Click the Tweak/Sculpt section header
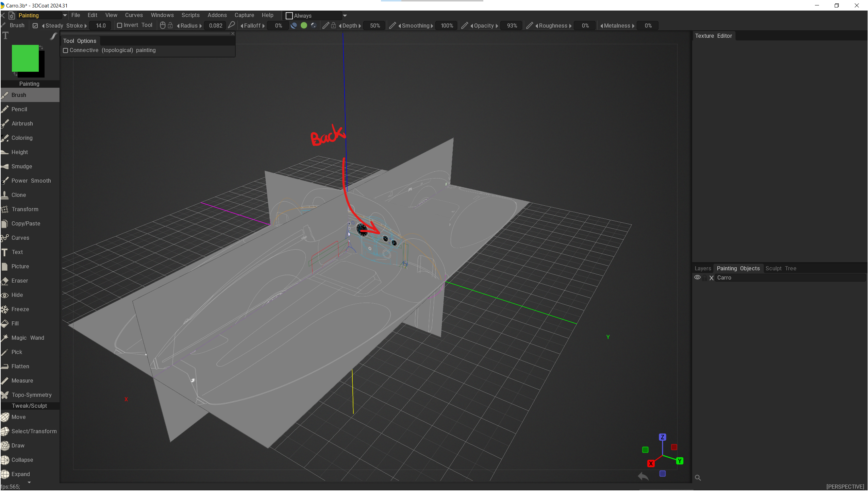Screen dimensions: 868x491 [30, 406]
